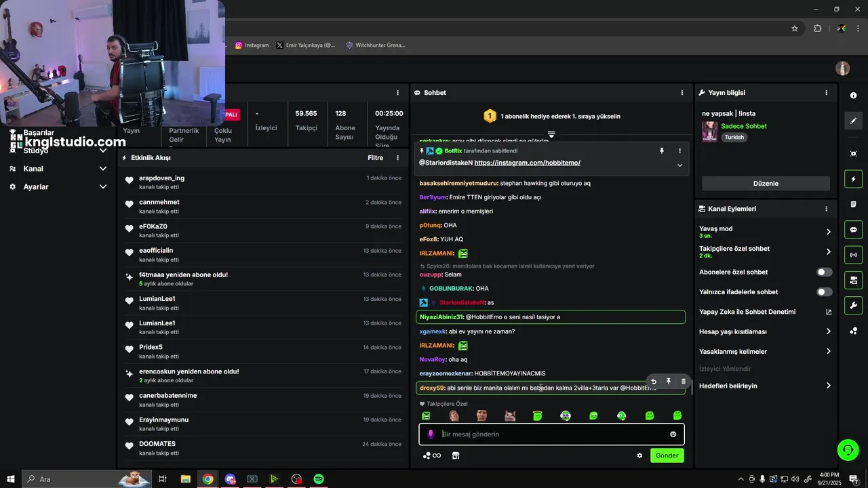Open Chrome extensions puzzle icon

(x=817, y=28)
